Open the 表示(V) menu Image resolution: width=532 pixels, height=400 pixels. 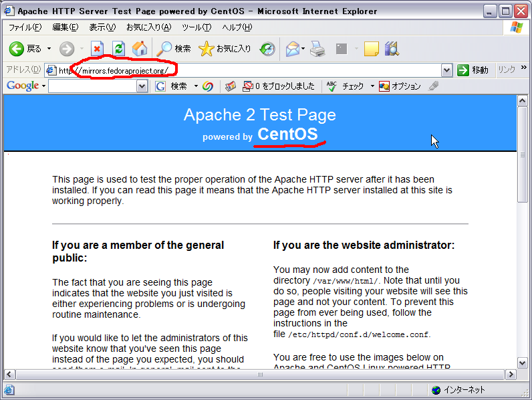pos(102,27)
